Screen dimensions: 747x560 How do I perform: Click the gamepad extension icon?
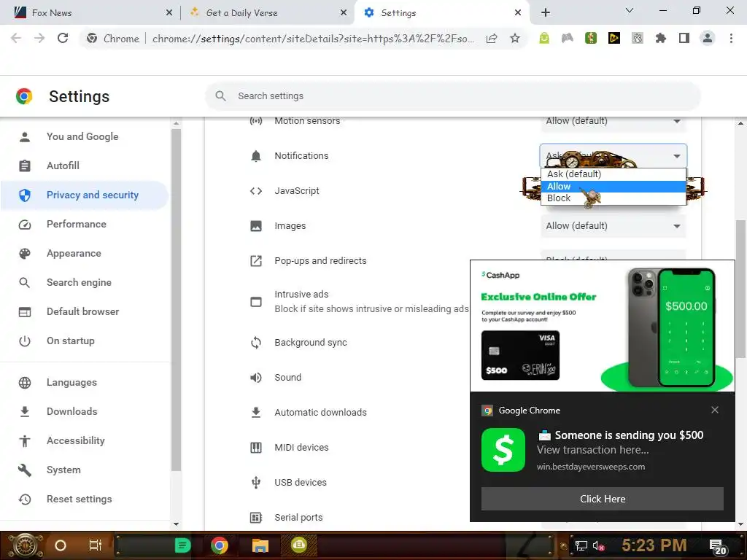[x=568, y=38]
